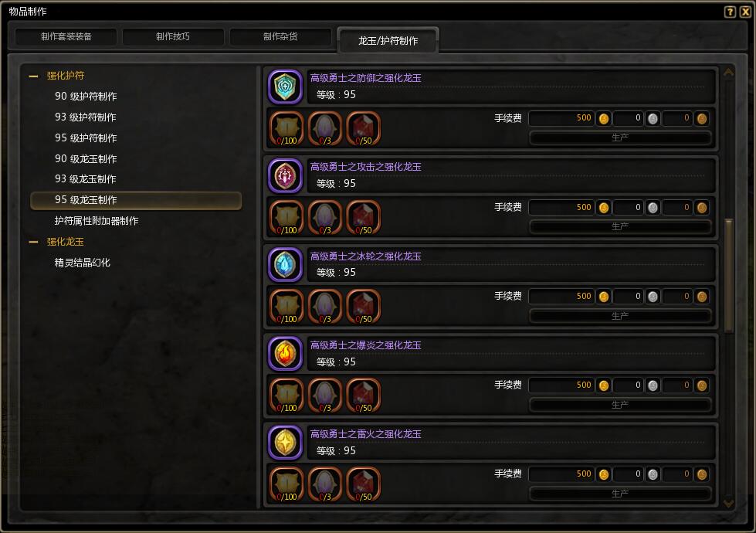Click the 0/100 material icon under 防御 jade

coord(286,128)
